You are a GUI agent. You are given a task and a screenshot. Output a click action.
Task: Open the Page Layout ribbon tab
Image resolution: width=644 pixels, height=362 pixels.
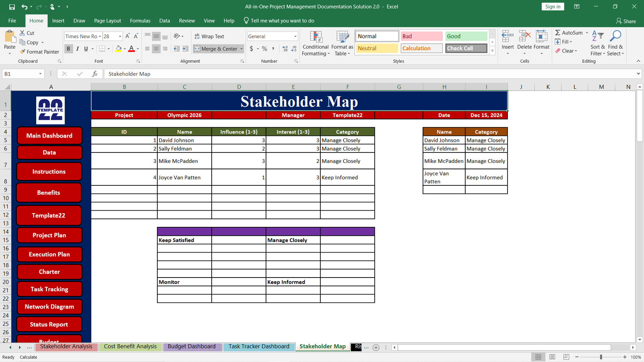(107, 21)
